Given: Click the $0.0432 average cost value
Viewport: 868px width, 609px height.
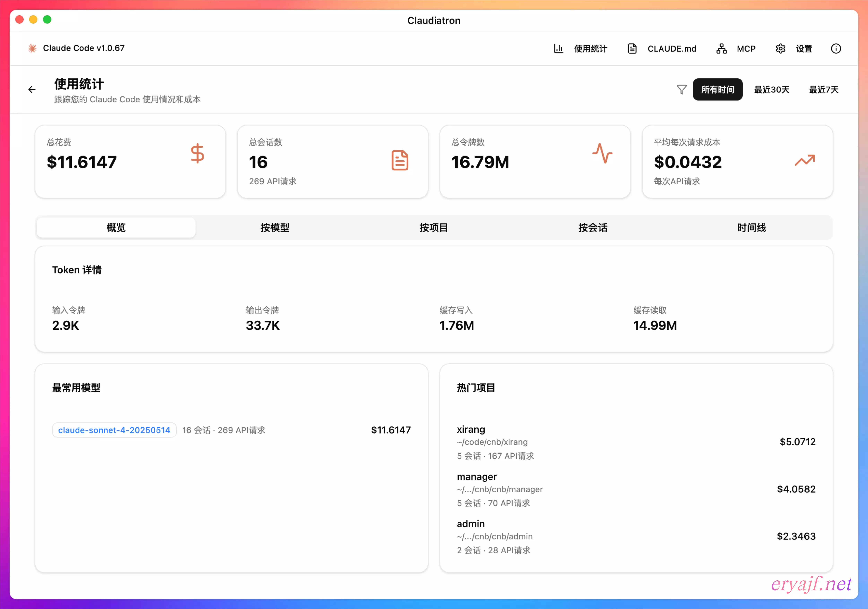Looking at the screenshot, I should coord(688,162).
